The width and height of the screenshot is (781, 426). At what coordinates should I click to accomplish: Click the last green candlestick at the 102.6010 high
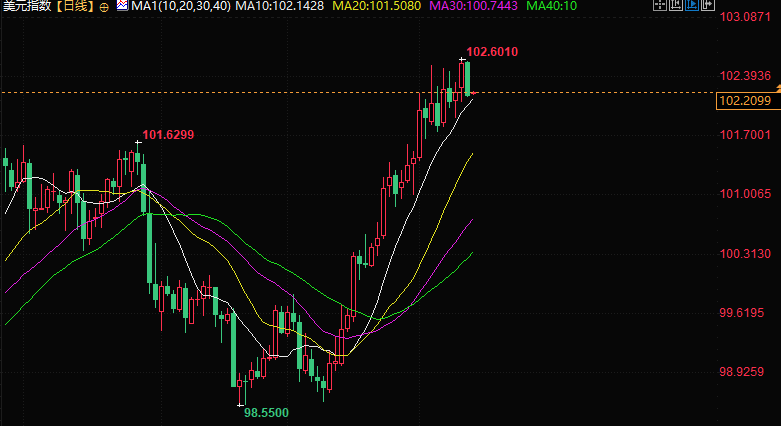click(468, 78)
